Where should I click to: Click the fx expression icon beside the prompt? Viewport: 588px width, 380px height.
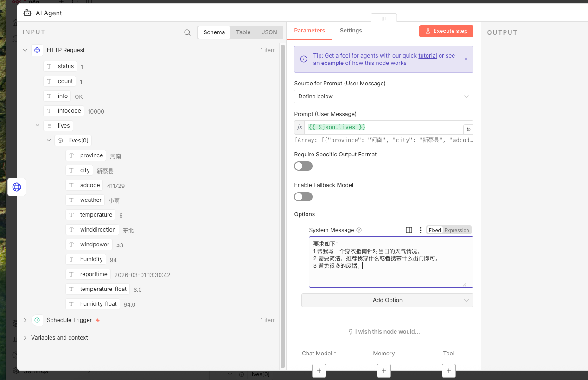(300, 127)
